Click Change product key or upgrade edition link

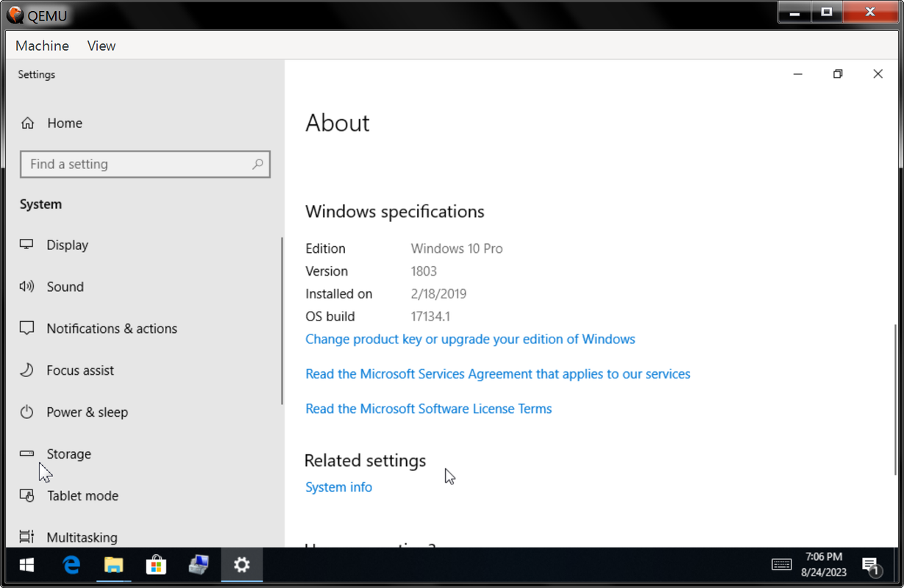click(470, 339)
